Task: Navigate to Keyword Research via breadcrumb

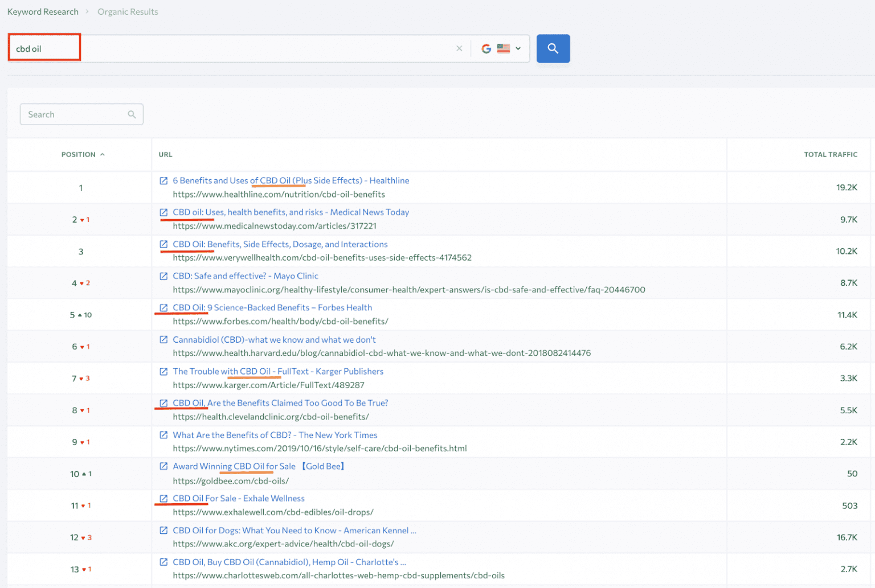Action: click(x=42, y=11)
